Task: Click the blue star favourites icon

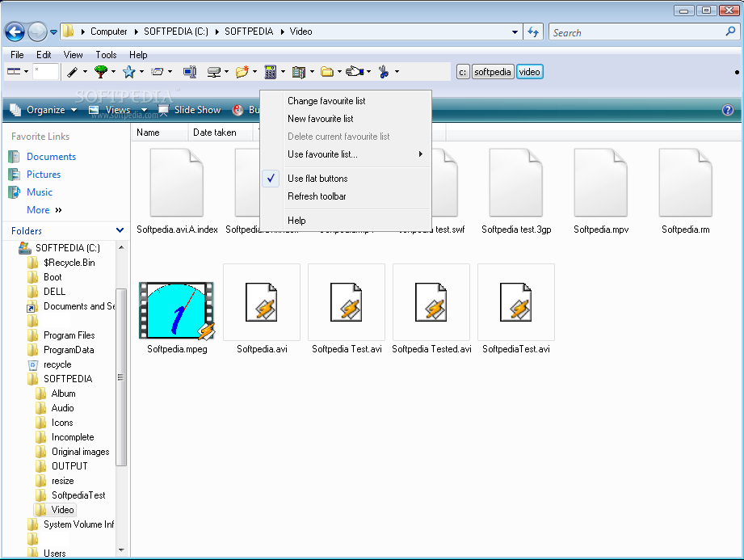Action: point(128,72)
